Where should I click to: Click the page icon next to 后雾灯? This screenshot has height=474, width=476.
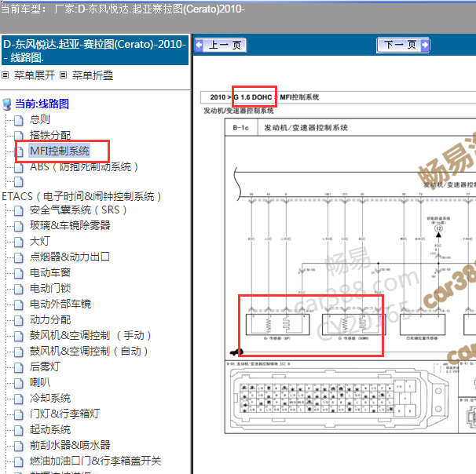19,367
